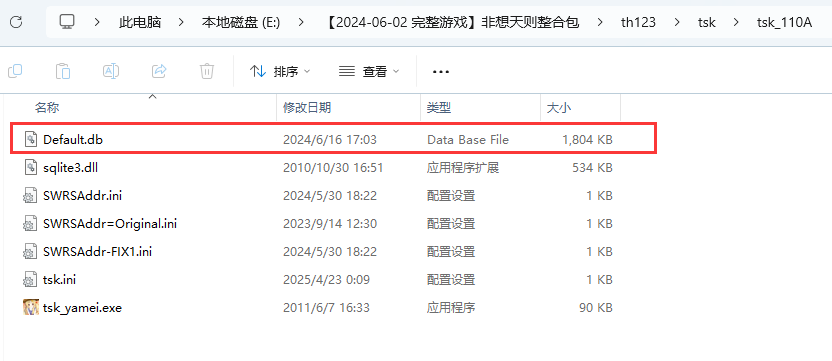Select the SWRSAddr-FIX1.ini file name
Viewport: 832px width, 361px height.
[98, 252]
